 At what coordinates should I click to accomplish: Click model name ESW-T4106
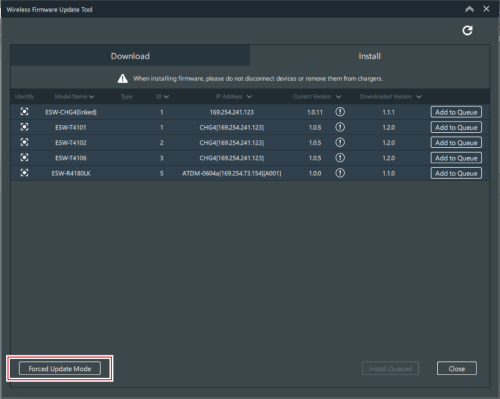(x=71, y=158)
